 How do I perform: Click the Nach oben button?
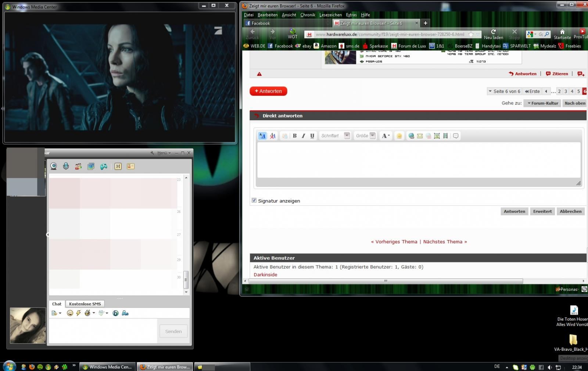(x=575, y=103)
